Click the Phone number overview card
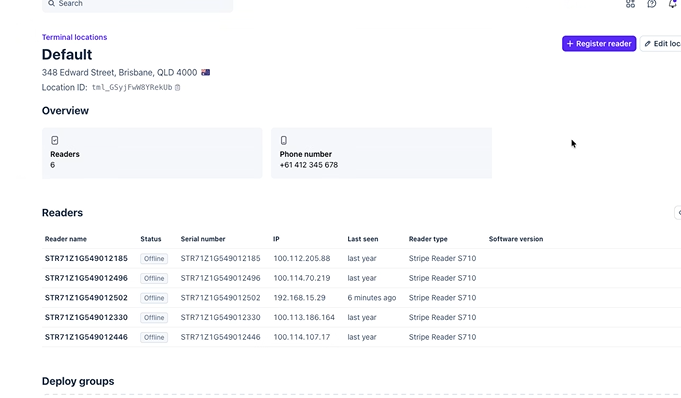 tap(381, 153)
